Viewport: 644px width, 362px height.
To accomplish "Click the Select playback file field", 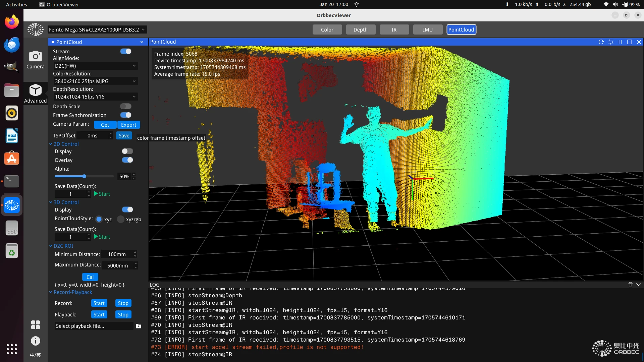I will pos(94,326).
